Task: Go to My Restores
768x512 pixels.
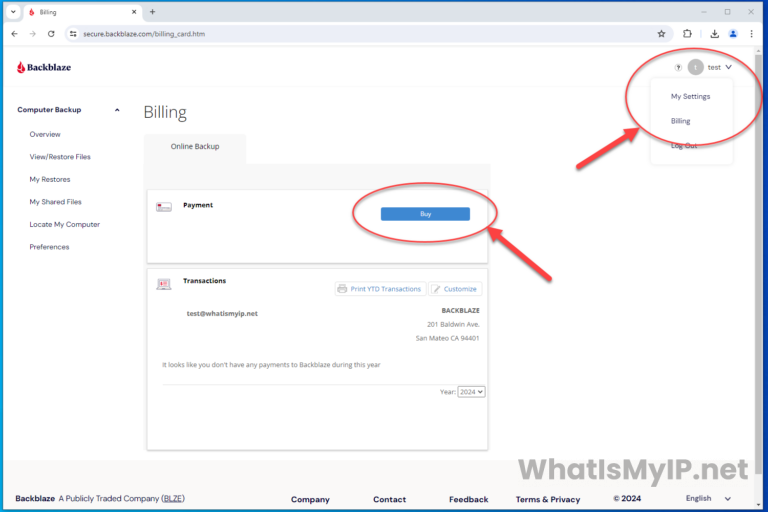Action: tap(49, 179)
